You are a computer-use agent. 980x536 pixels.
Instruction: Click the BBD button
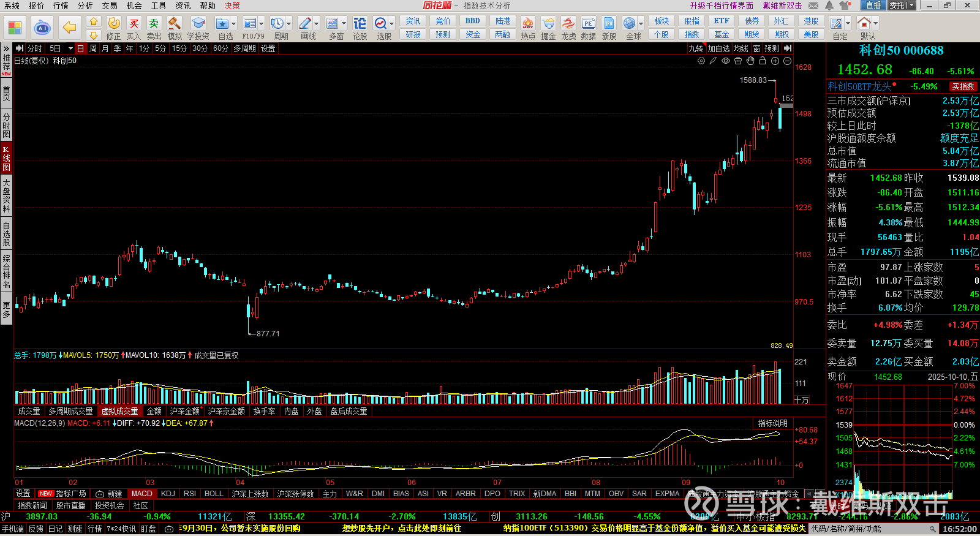[473, 21]
